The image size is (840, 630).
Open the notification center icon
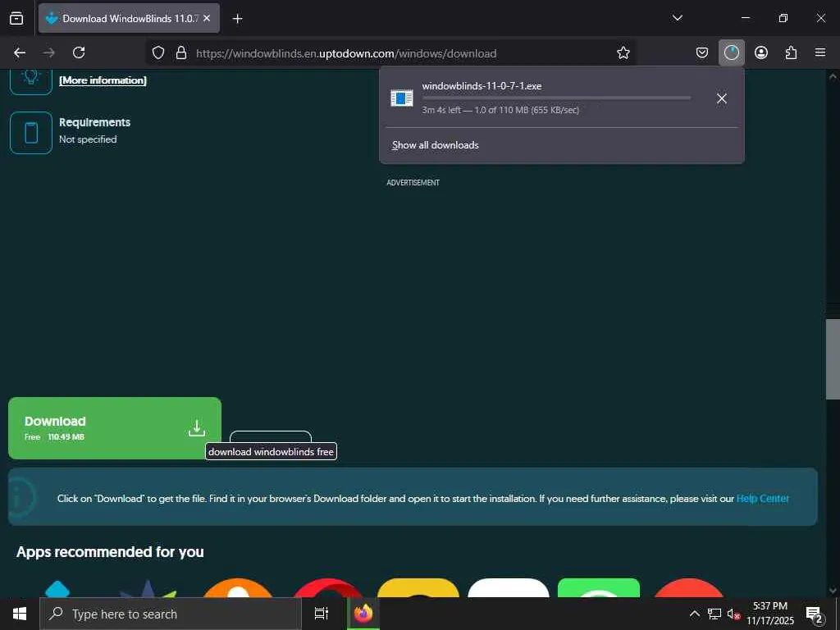(815, 614)
